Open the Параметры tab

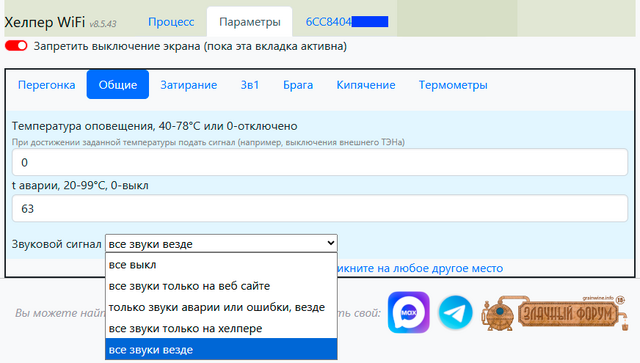[x=250, y=22]
